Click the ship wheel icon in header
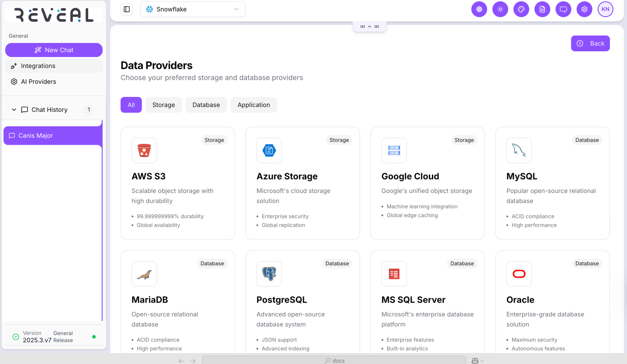Viewport: 627px width, 364px height. click(x=479, y=9)
